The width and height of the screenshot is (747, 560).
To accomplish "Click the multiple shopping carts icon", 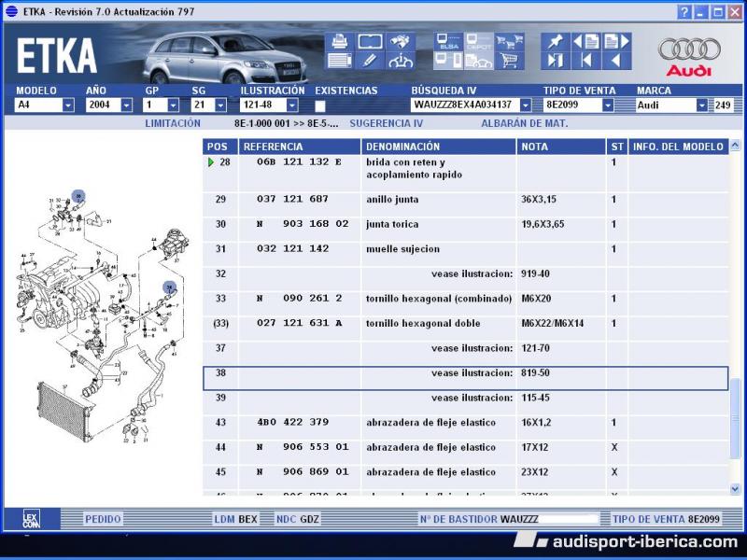I will point(509,41).
